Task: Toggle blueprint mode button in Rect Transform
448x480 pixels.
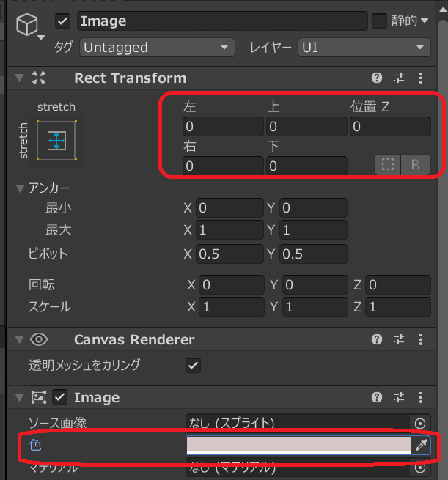Action: click(x=388, y=165)
